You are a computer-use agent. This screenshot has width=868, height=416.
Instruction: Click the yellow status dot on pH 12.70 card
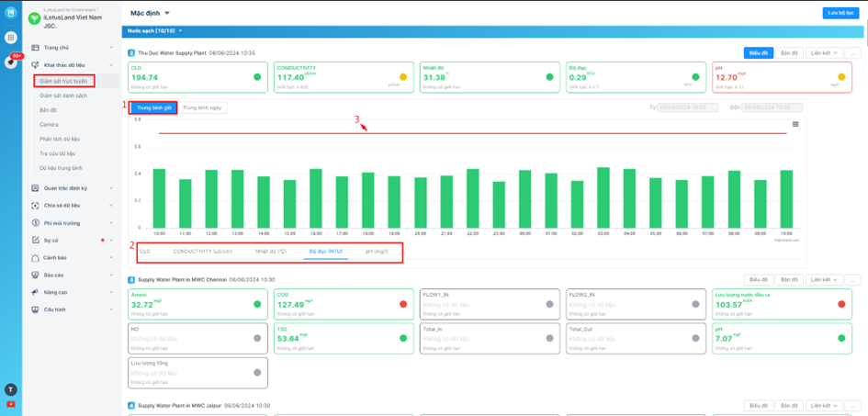pos(841,77)
